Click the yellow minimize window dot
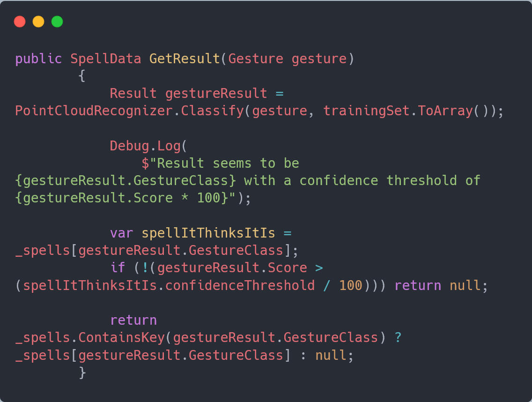The height and width of the screenshot is (402, 532). click(38, 22)
